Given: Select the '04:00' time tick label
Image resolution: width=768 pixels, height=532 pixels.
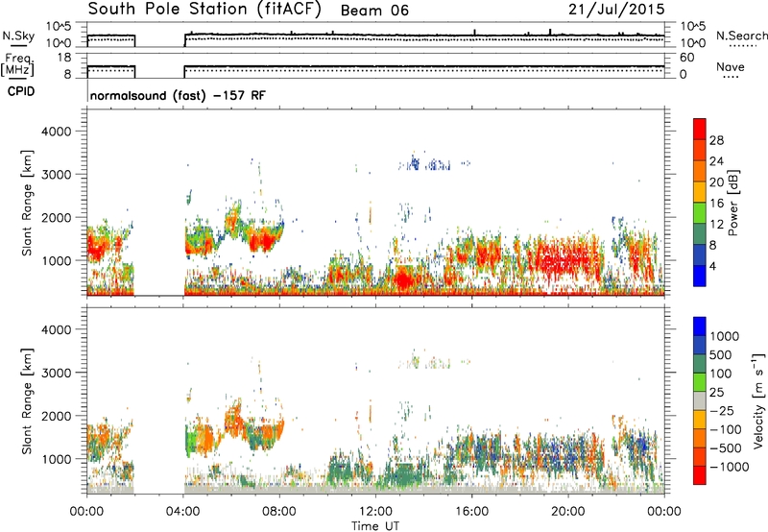Looking at the screenshot, I should 182,512.
